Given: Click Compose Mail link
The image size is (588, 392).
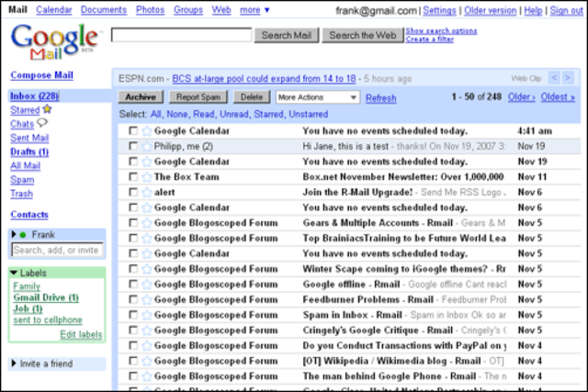Looking at the screenshot, I should pos(41,75).
